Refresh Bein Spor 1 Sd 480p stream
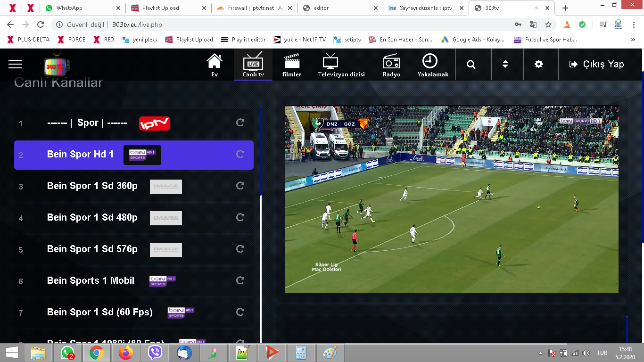This screenshot has height=362, width=644. tap(240, 217)
